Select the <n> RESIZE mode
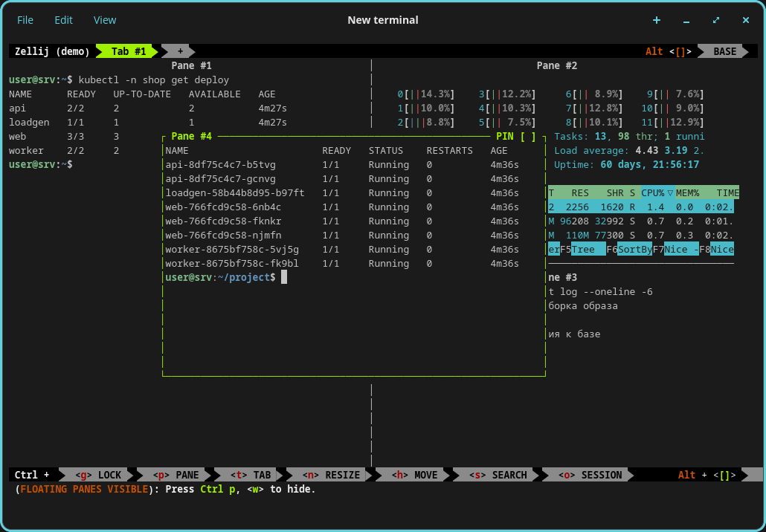 pyautogui.click(x=331, y=475)
